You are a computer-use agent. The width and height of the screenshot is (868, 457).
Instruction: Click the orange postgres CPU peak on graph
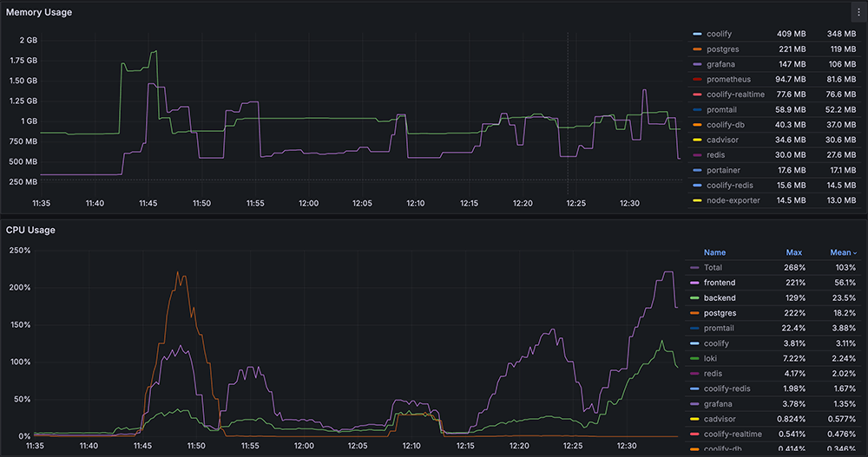pyautogui.click(x=178, y=273)
